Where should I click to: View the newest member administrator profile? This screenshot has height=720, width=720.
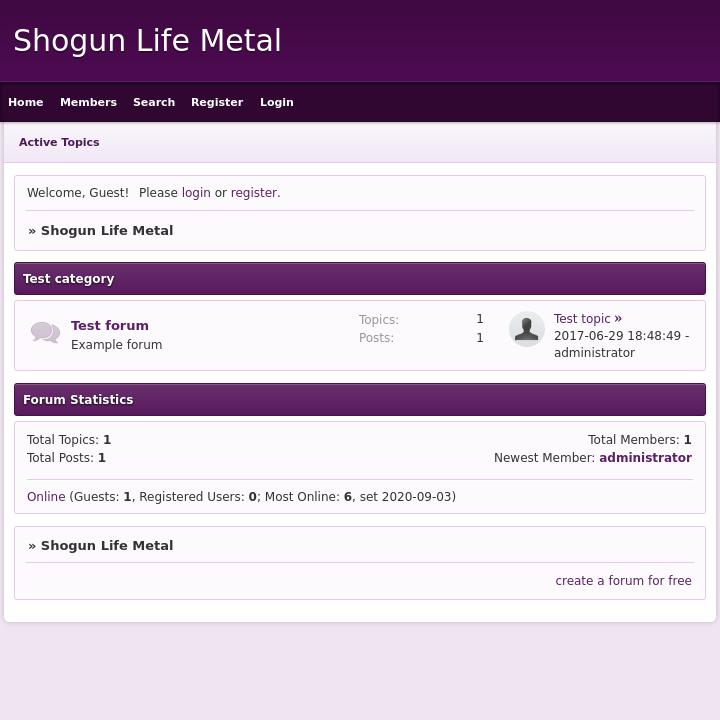(x=645, y=458)
